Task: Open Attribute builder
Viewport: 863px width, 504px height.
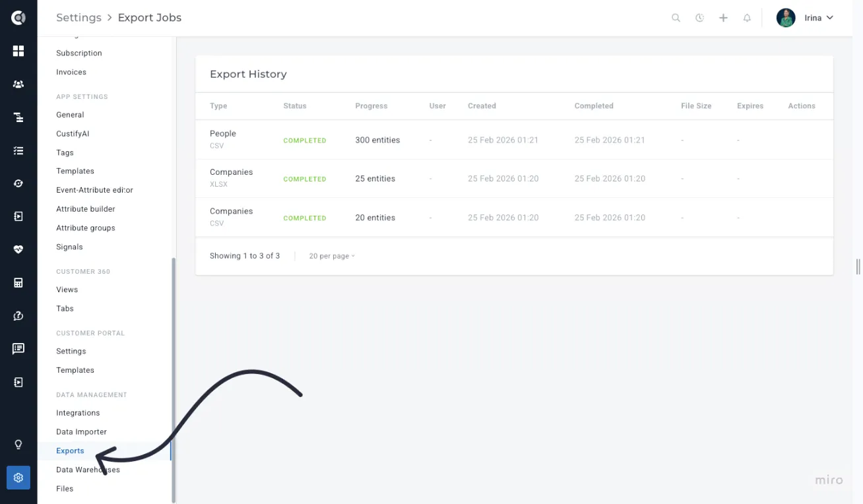Action: tap(86, 209)
